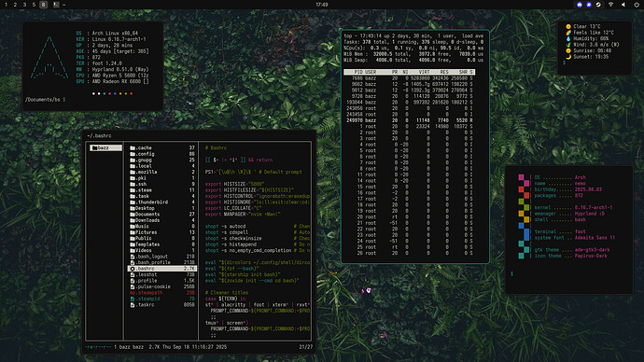
Task: Click folder icon beside .cache
Action: point(133,147)
